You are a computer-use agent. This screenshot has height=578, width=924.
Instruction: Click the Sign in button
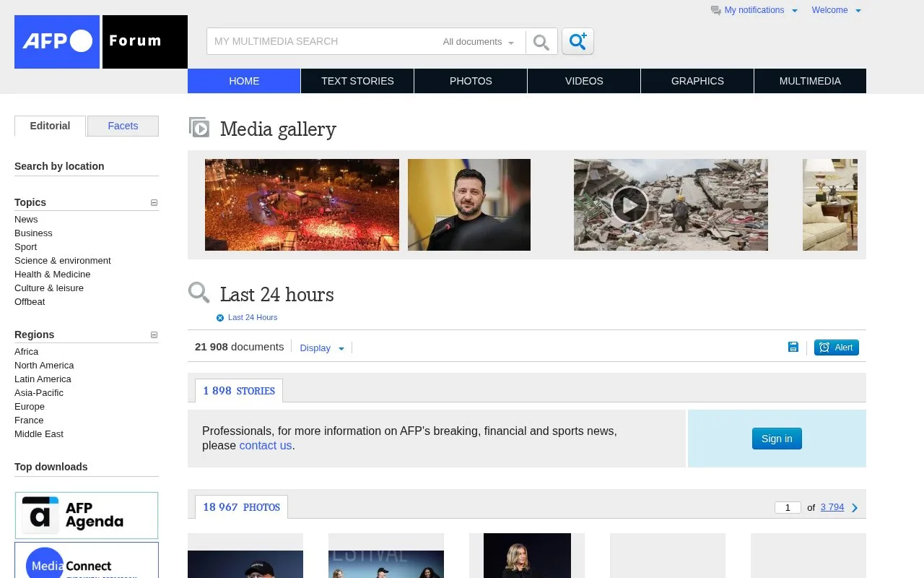[777, 439]
